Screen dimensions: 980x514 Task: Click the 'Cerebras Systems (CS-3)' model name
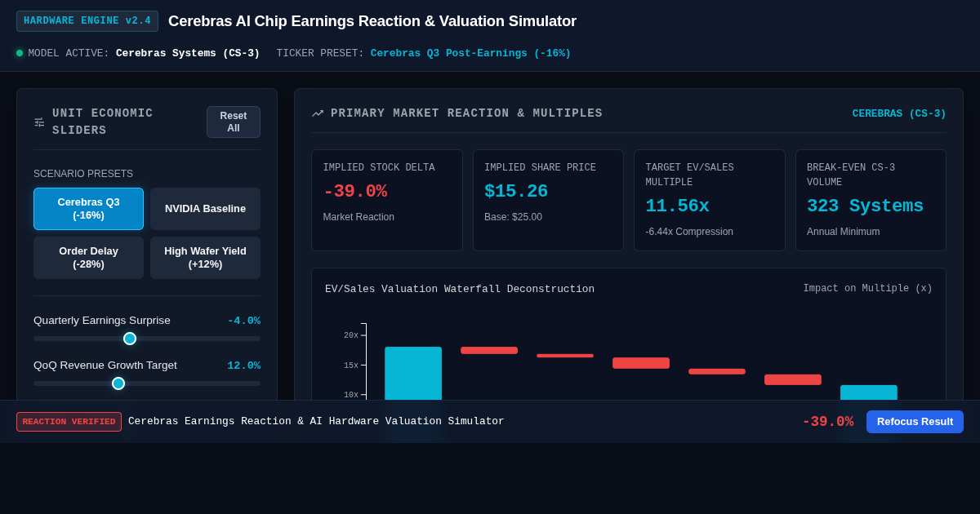(188, 53)
